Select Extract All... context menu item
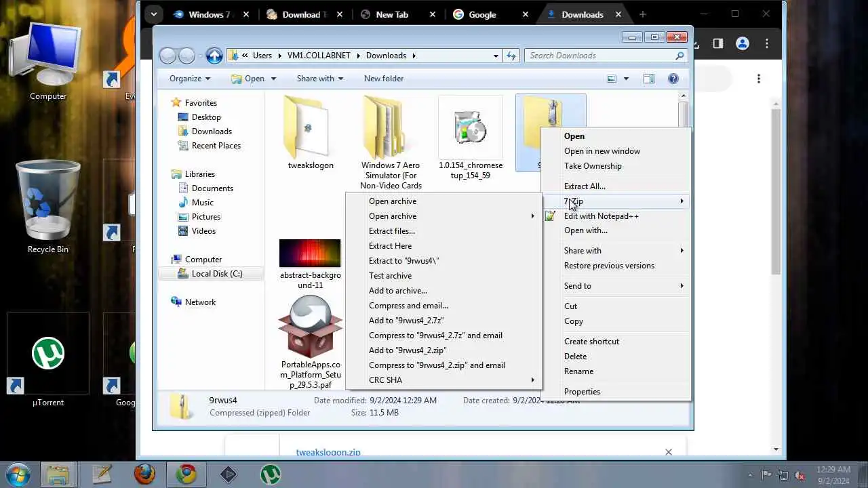 [585, 186]
